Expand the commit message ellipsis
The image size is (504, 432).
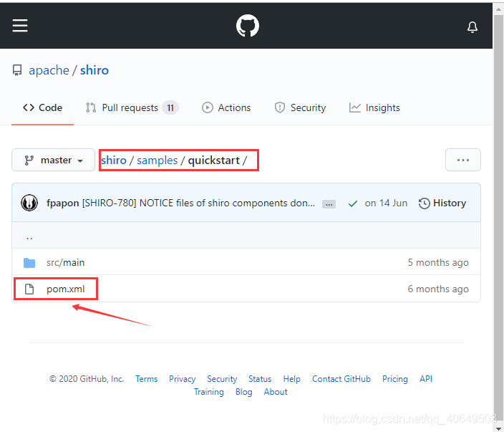coord(329,204)
